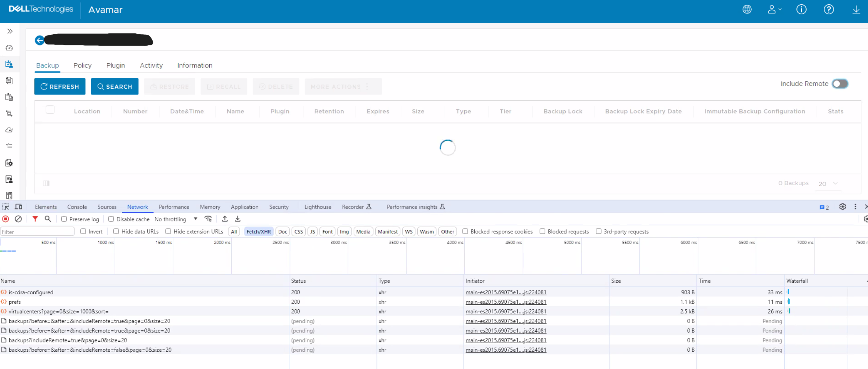Clear the network log
The image size is (868, 369).
[x=18, y=219]
